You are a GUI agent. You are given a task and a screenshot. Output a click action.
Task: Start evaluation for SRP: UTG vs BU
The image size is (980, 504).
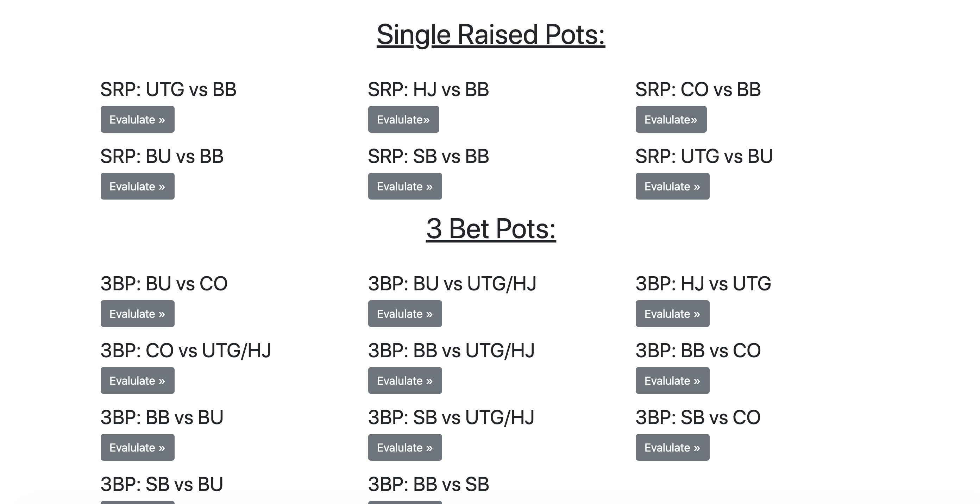tap(672, 187)
